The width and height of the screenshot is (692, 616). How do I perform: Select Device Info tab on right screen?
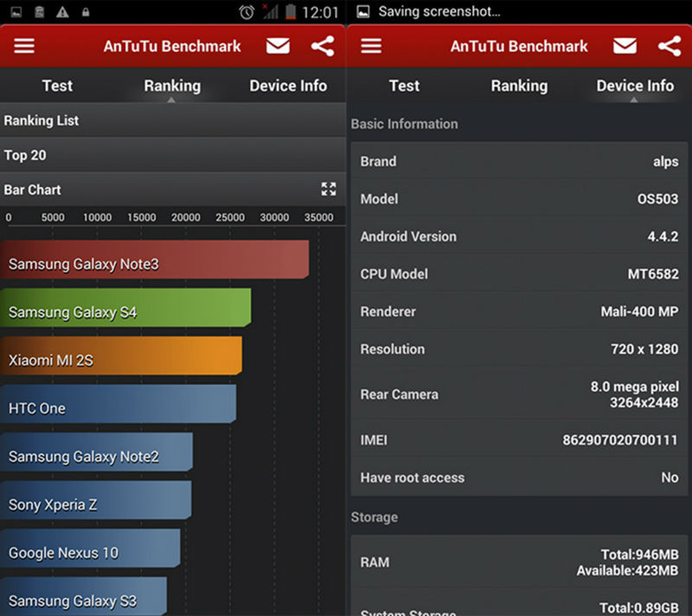[x=635, y=86]
